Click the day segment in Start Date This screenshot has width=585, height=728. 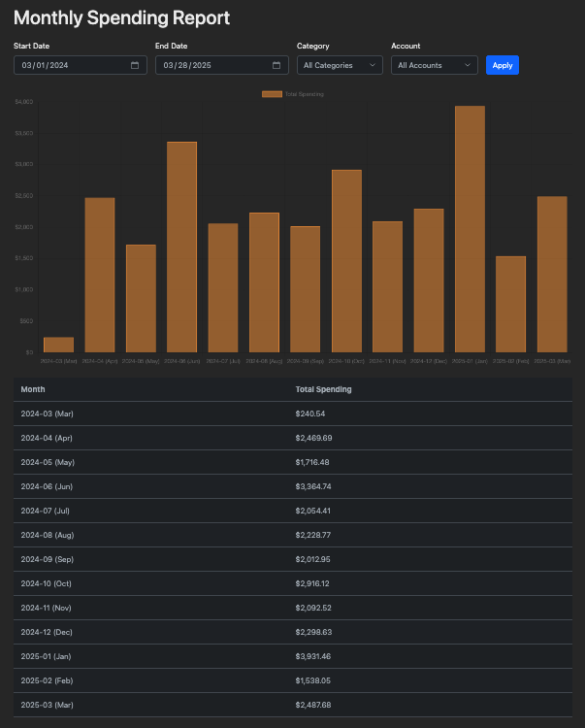(x=40, y=65)
